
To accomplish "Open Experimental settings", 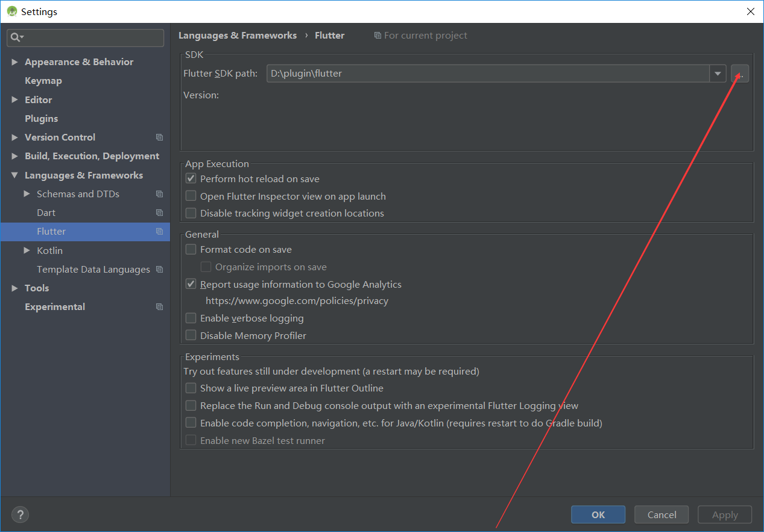I will tap(55, 307).
